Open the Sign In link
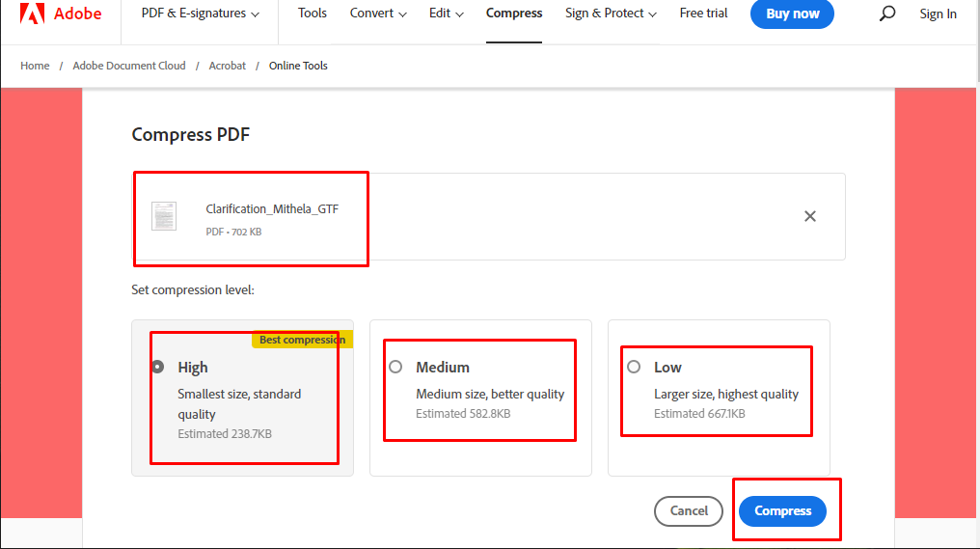The width and height of the screenshot is (980, 549). coord(938,14)
